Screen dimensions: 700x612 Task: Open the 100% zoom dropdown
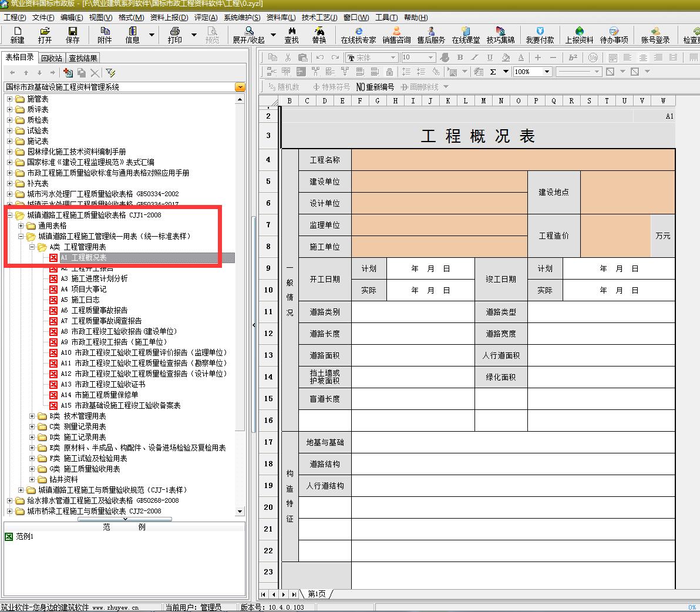547,72
